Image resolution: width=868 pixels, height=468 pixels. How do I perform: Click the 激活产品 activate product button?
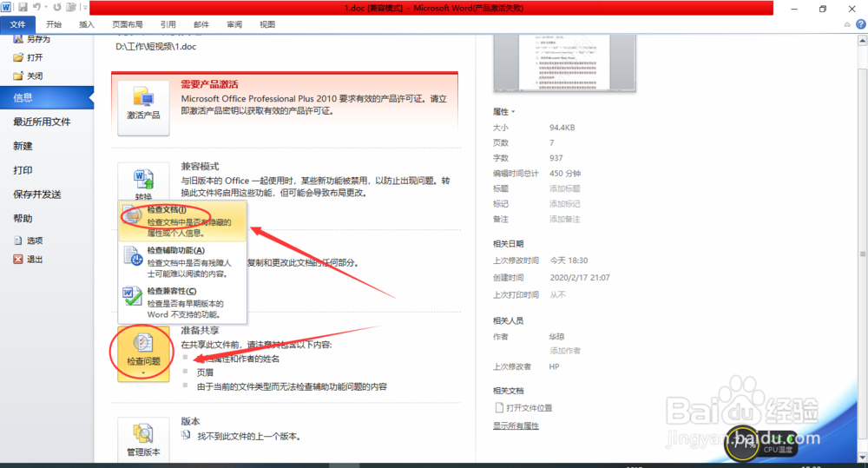click(143, 108)
